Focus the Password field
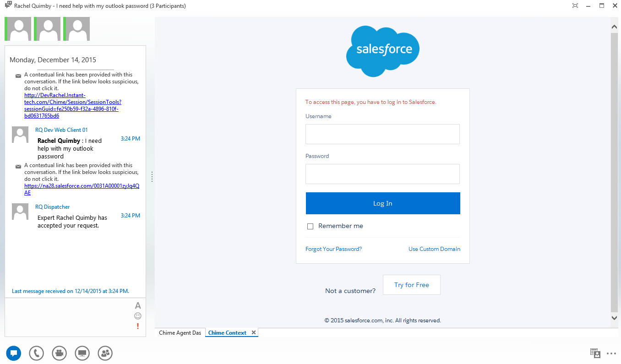 click(x=382, y=174)
